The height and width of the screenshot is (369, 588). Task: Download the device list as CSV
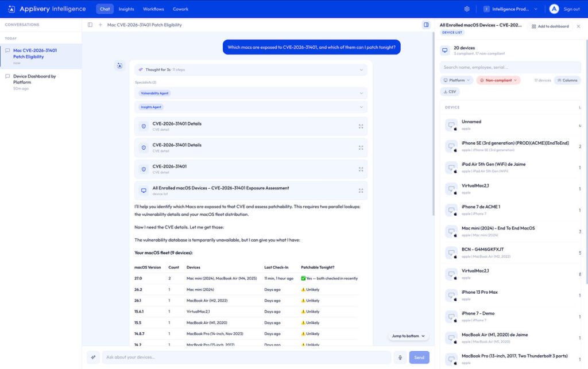[450, 92]
